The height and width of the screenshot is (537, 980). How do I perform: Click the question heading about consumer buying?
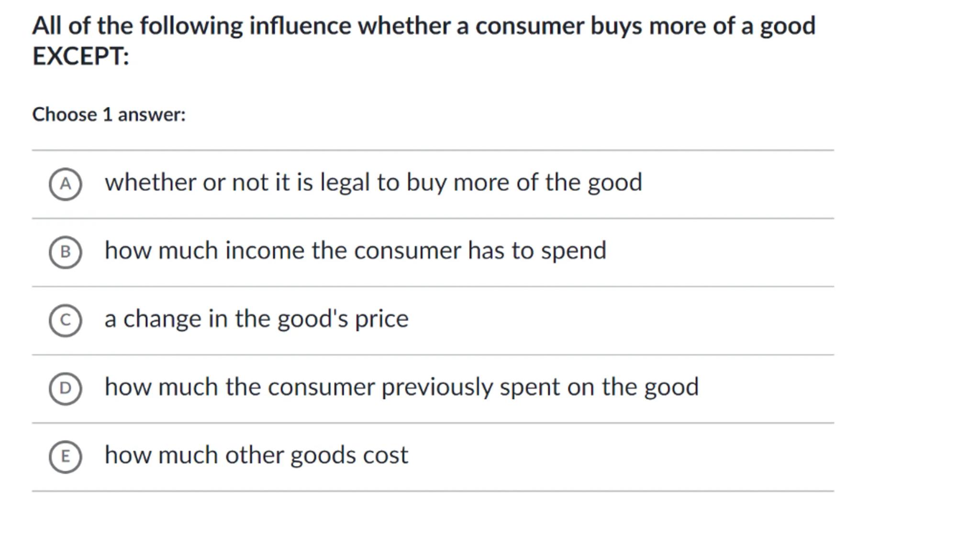[x=423, y=26]
